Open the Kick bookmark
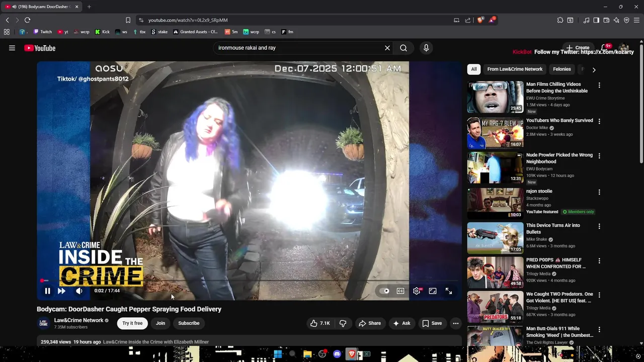Viewport: 644px width, 362px height. click(x=102, y=32)
